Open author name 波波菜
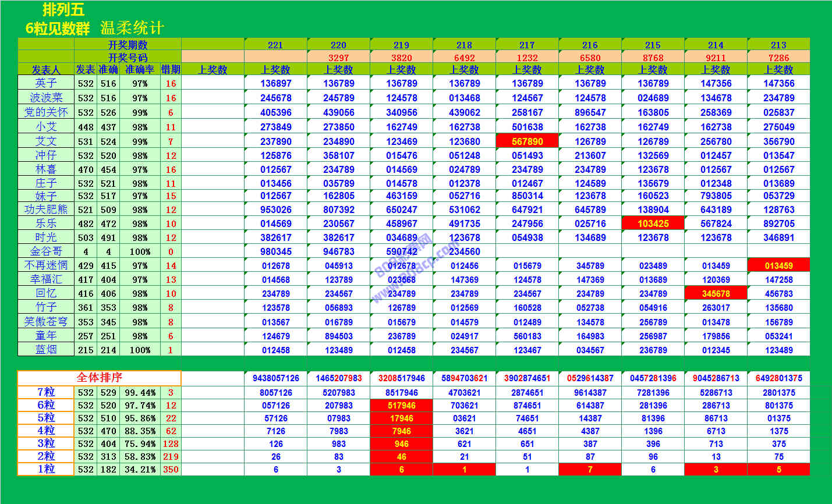The image size is (832, 504). [x=46, y=98]
